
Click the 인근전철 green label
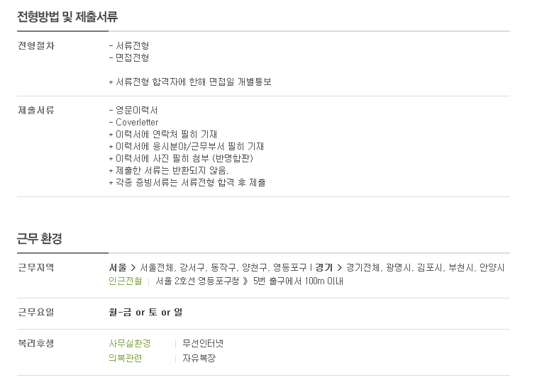[126, 281]
